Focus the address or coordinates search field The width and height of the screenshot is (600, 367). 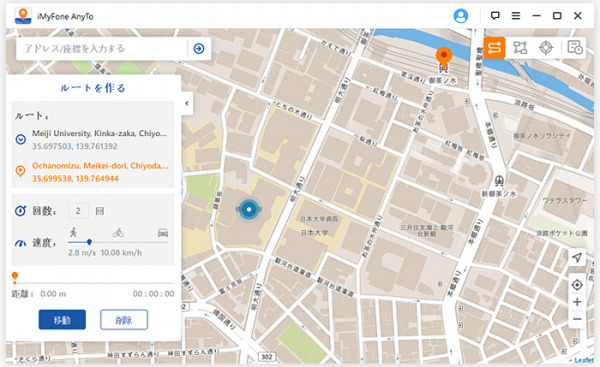click(102, 49)
